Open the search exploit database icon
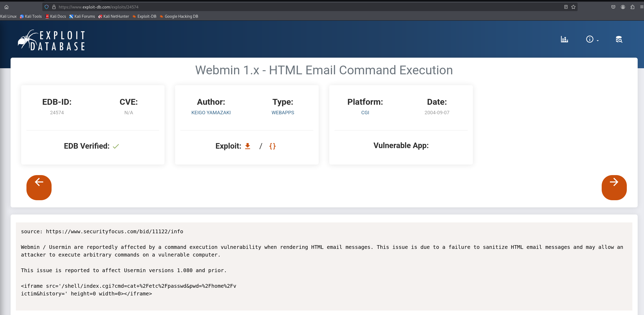Screen dimensions: 644x315 619,39
